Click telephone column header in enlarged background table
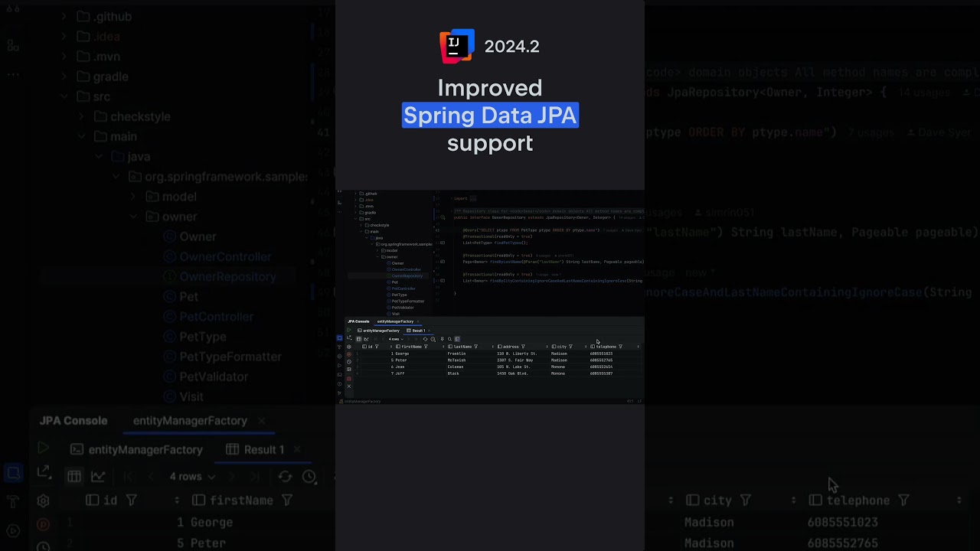 click(857, 500)
